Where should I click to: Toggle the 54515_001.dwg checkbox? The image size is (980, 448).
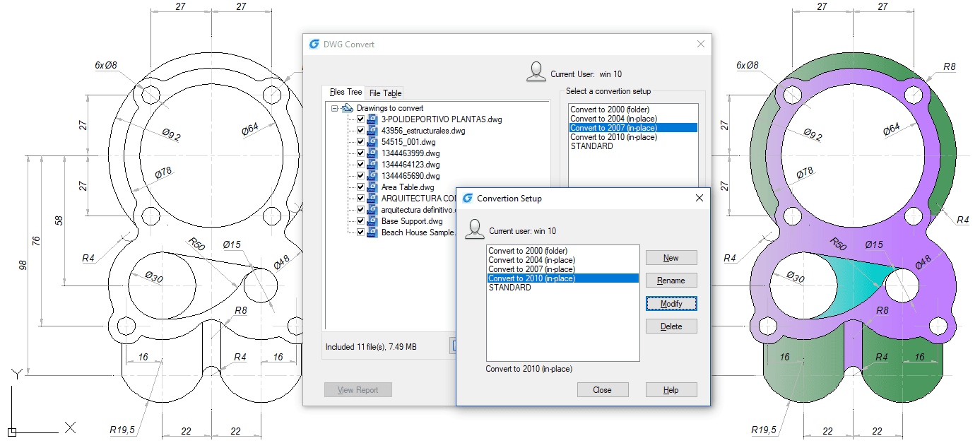(361, 142)
